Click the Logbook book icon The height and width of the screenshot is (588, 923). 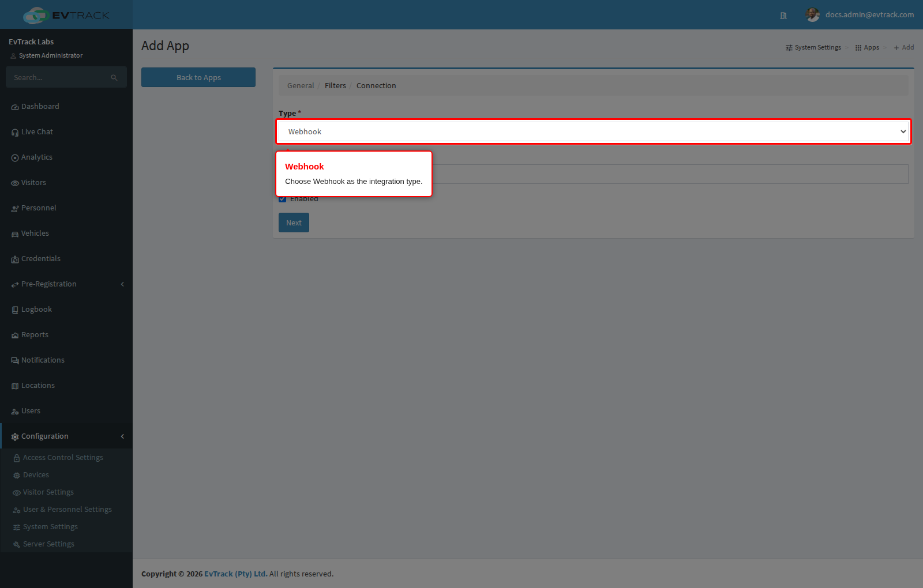coord(15,310)
